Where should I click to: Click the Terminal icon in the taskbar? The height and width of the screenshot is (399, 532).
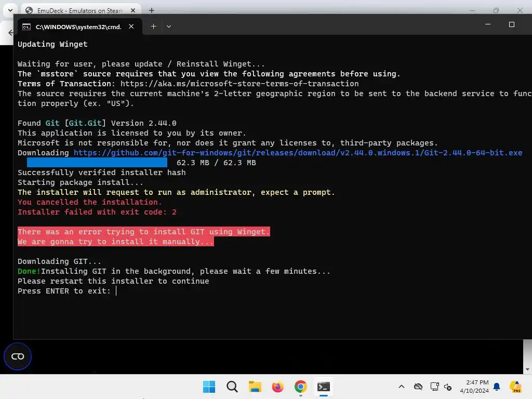pos(324,387)
